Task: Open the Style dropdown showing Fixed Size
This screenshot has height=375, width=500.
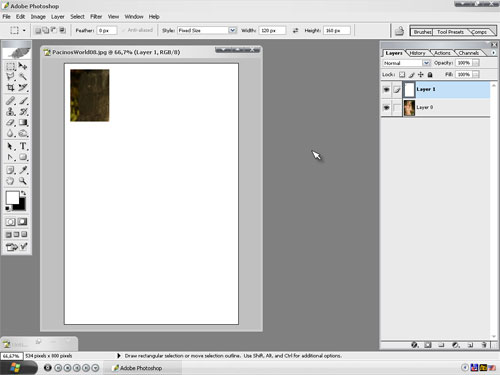Action: coord(207,30)
